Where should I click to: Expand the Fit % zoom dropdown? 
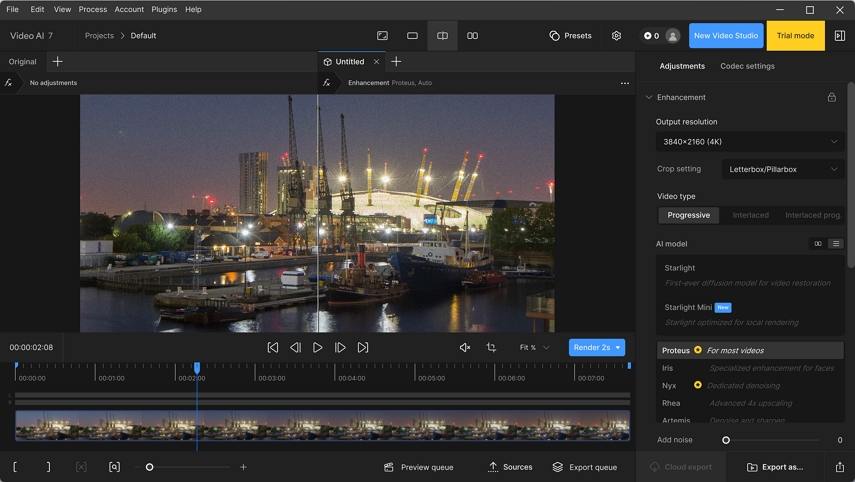pyautogui.click(x=534, y=348)
